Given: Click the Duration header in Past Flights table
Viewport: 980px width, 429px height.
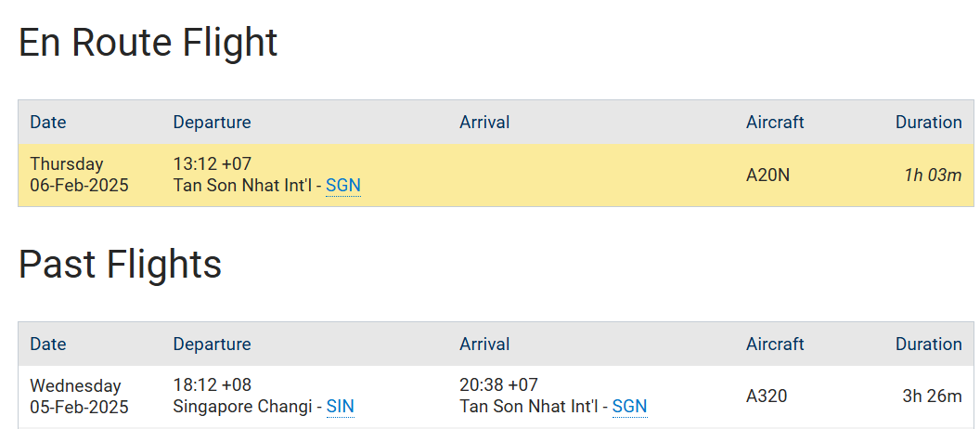Looking at the screenshot, I should [928, 344].
